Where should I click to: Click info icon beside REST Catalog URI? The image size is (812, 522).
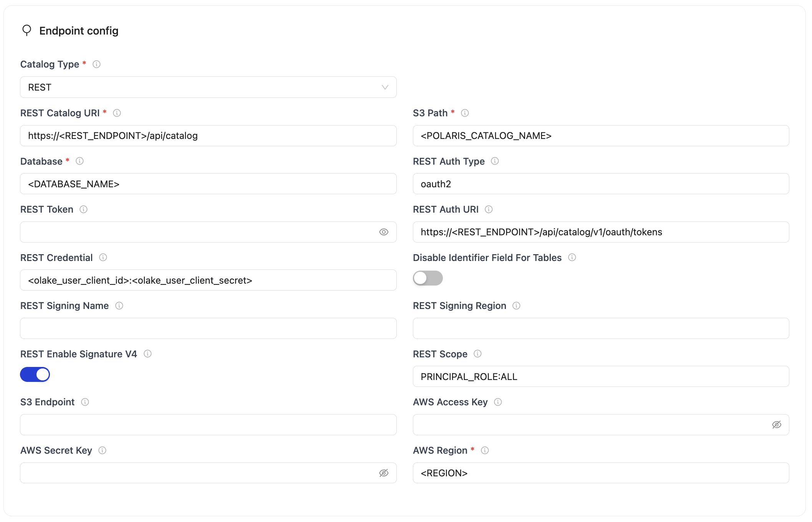(117, 113)
